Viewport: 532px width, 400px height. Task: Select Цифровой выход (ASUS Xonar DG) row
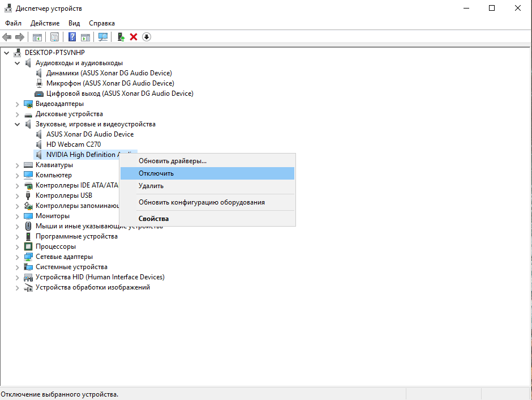[120, 93]
